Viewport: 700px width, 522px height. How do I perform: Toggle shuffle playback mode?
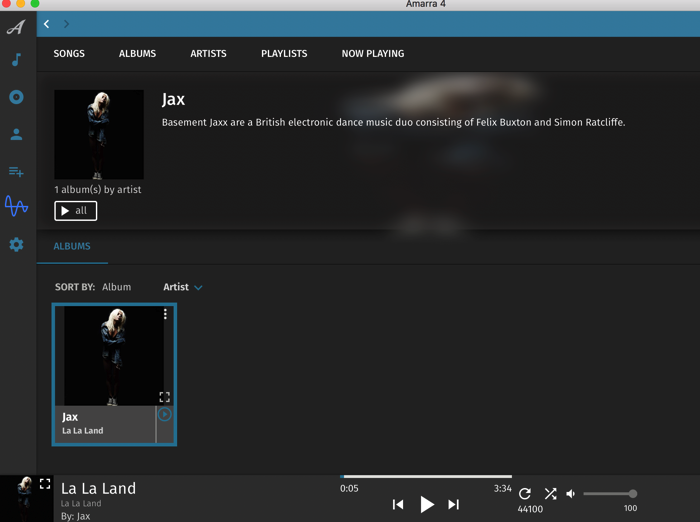(x=550, y=494)
